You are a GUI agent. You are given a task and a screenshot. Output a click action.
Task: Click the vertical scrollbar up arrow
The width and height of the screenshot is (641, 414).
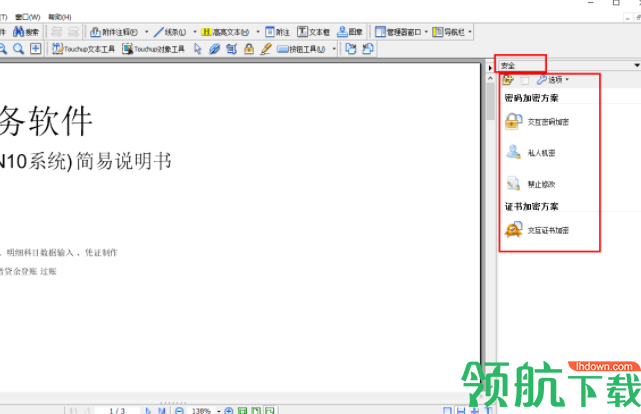tap(491, 78)
